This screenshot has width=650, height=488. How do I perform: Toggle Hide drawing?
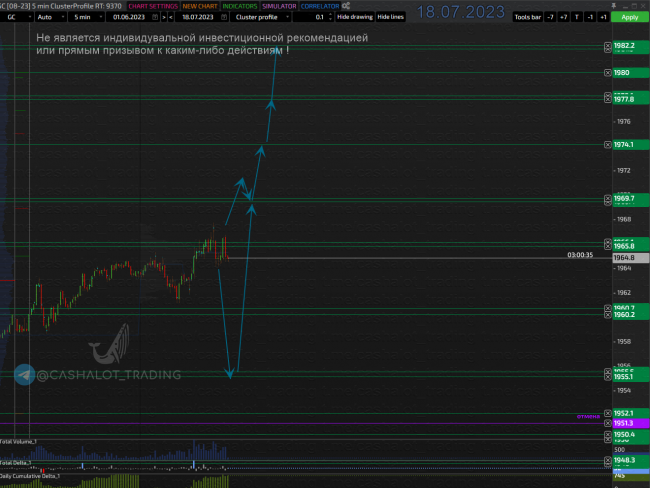[355, 17]
